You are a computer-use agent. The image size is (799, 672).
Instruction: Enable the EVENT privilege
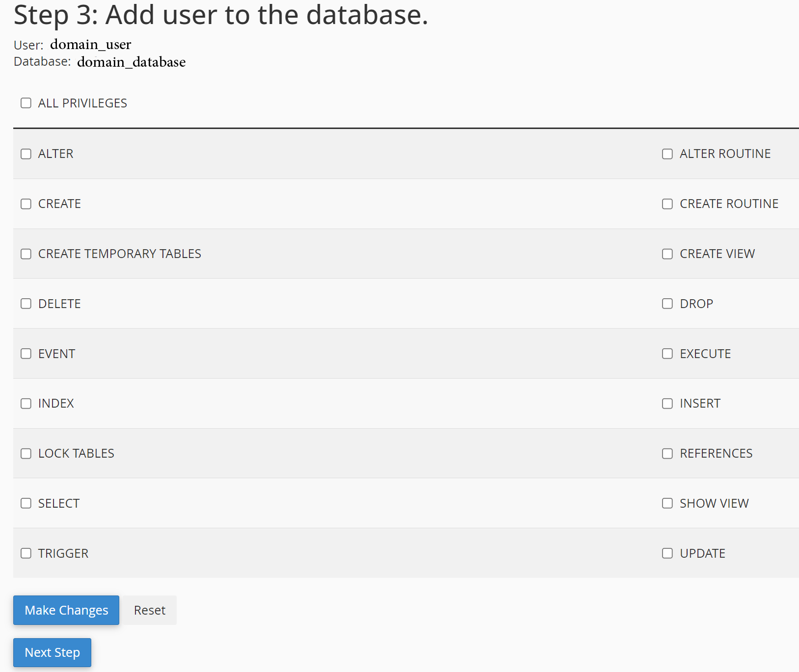point(26,354)
